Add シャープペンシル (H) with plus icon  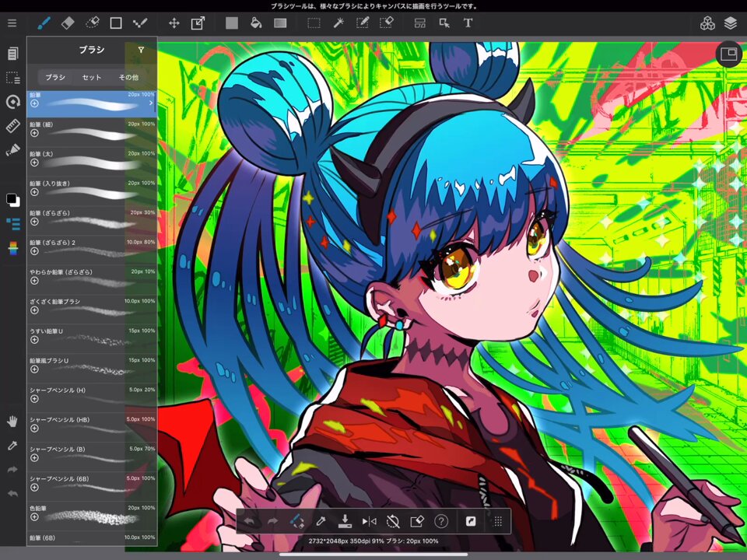click(34, 399)
